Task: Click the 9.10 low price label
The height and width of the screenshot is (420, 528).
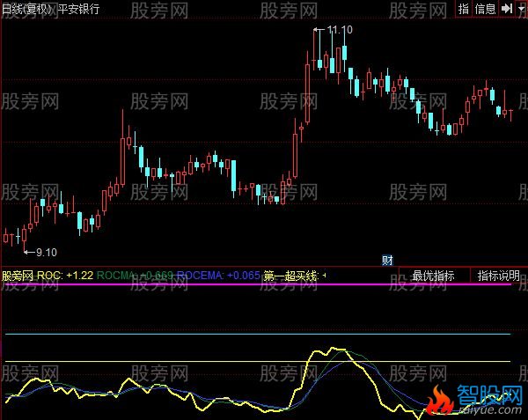Action: point(47,253)
